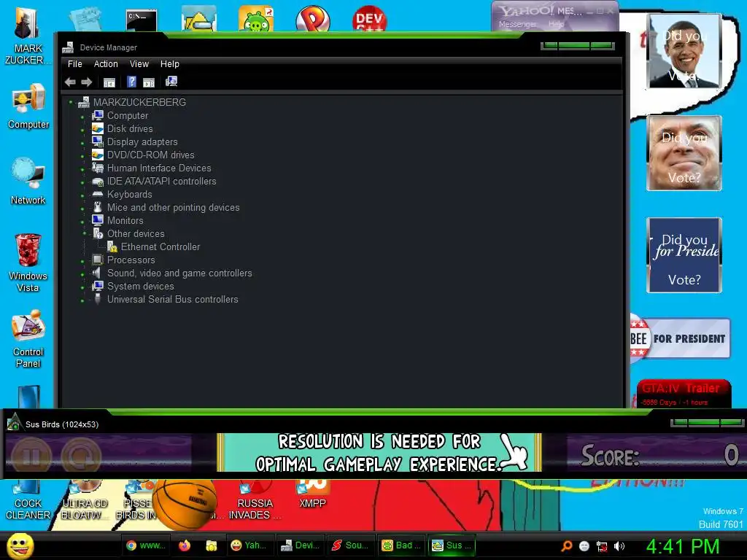747x560 pixels.
Task: Switch to Bad Piggies taskbar button
Action: click(x=402, y=545)
